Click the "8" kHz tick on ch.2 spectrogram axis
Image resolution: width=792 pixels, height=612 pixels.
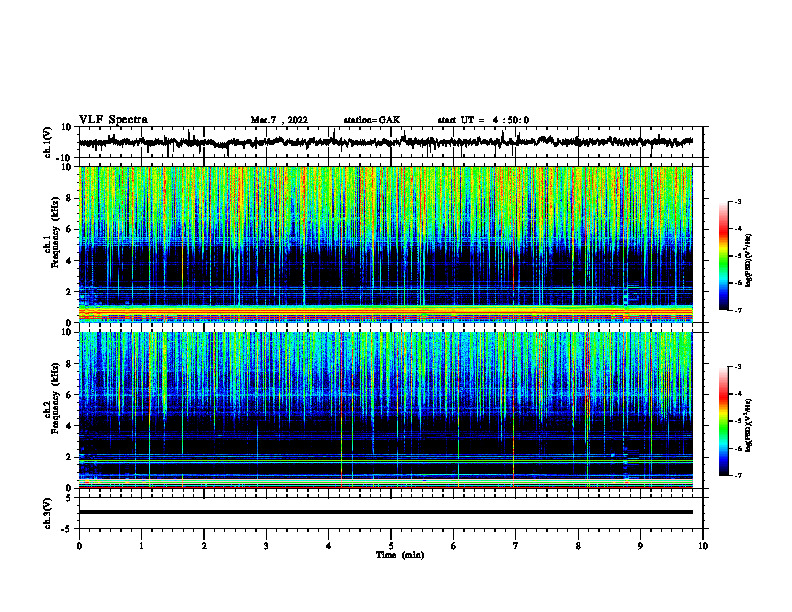pos(69,364)
